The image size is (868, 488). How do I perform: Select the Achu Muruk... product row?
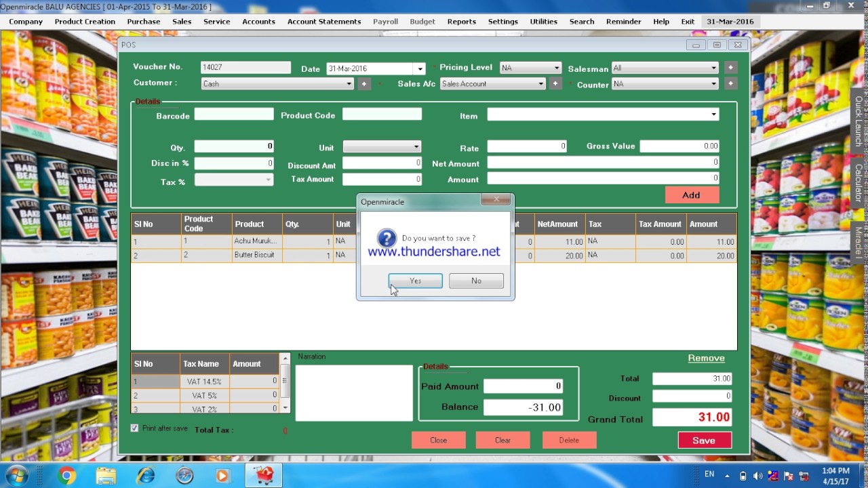(x=434, y=241)
